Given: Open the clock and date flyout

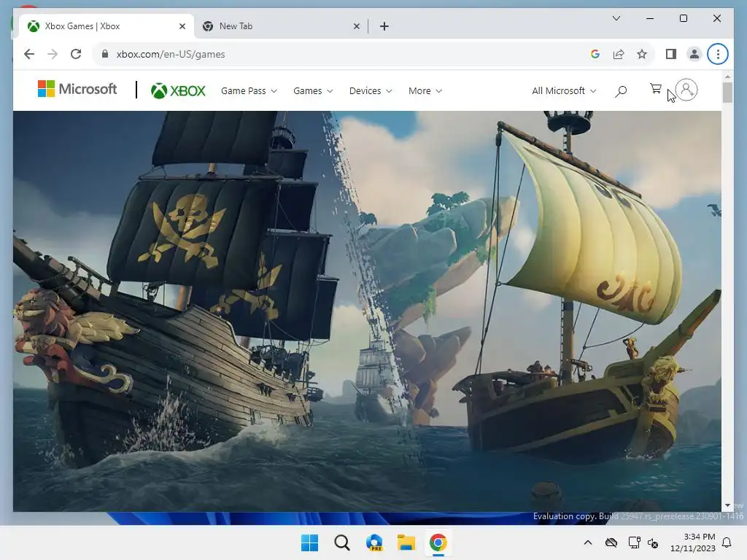Looking at the screenshot, I should [x=693, y=542].
